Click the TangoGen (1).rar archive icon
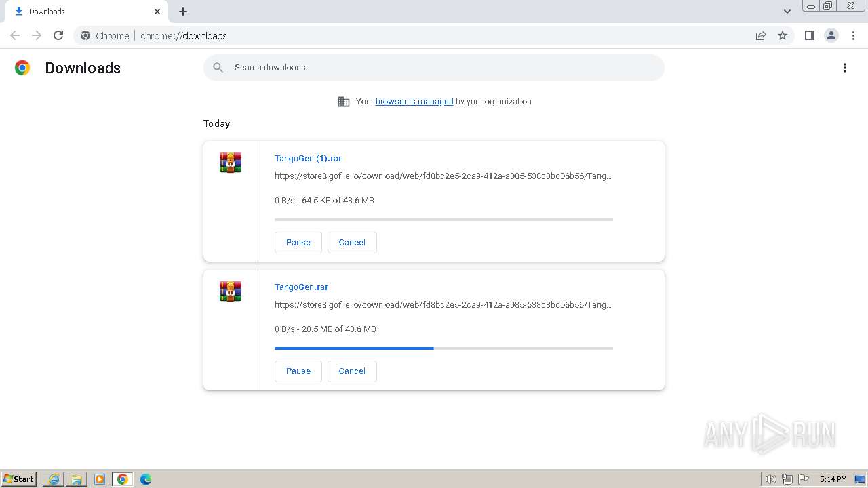This screenshot has height=488, width=868. point(231,163)
